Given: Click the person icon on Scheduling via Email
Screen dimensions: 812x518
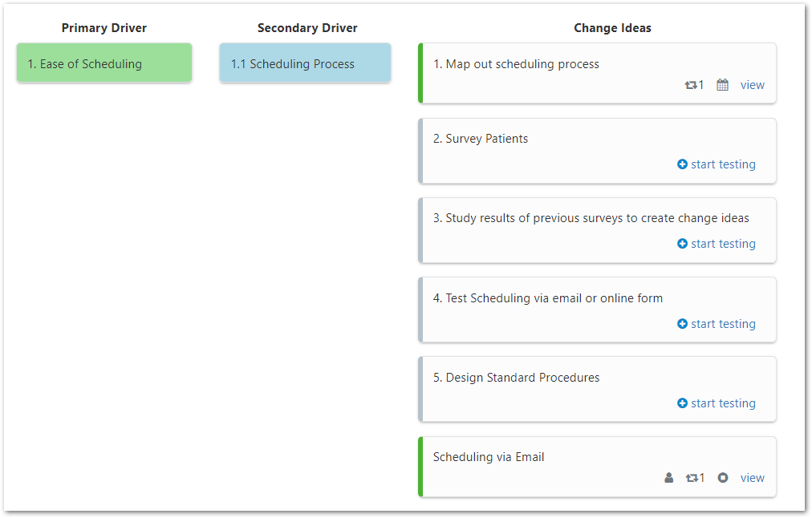Looking at the screenshot, I should [x=669, y=478].
